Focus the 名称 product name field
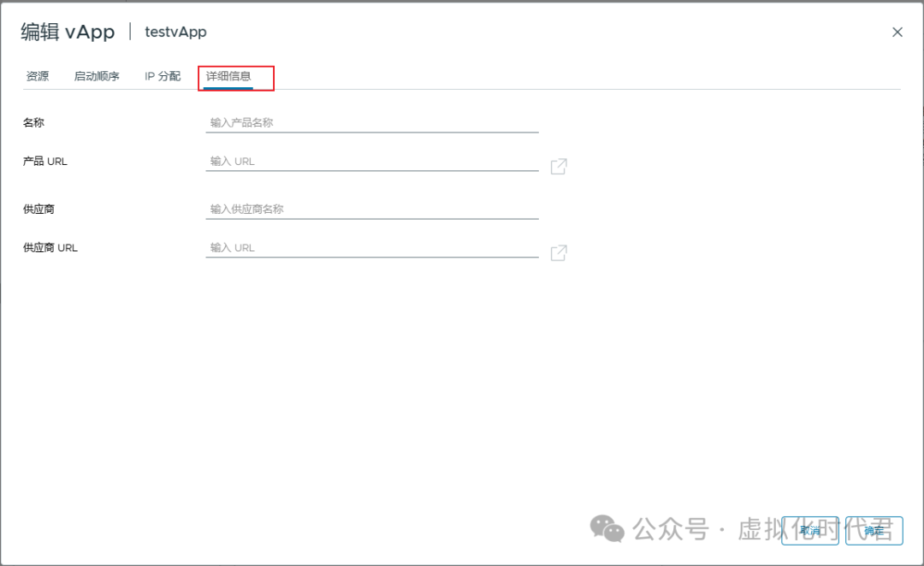The height and width of the screenshot is (566, 924). point(372,122)
